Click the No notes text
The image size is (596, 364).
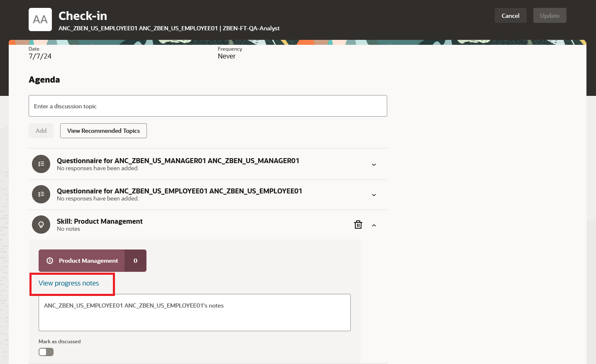click(68, 229)
